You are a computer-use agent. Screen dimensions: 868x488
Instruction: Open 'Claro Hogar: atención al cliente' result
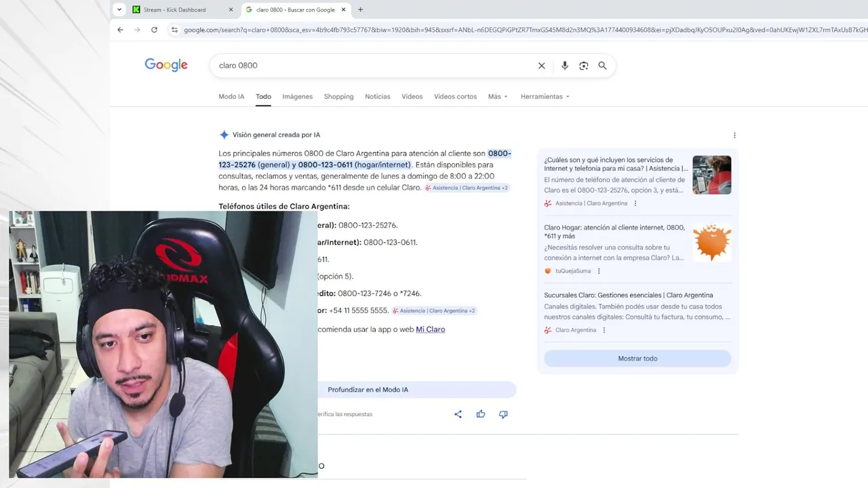pos(614,232)
